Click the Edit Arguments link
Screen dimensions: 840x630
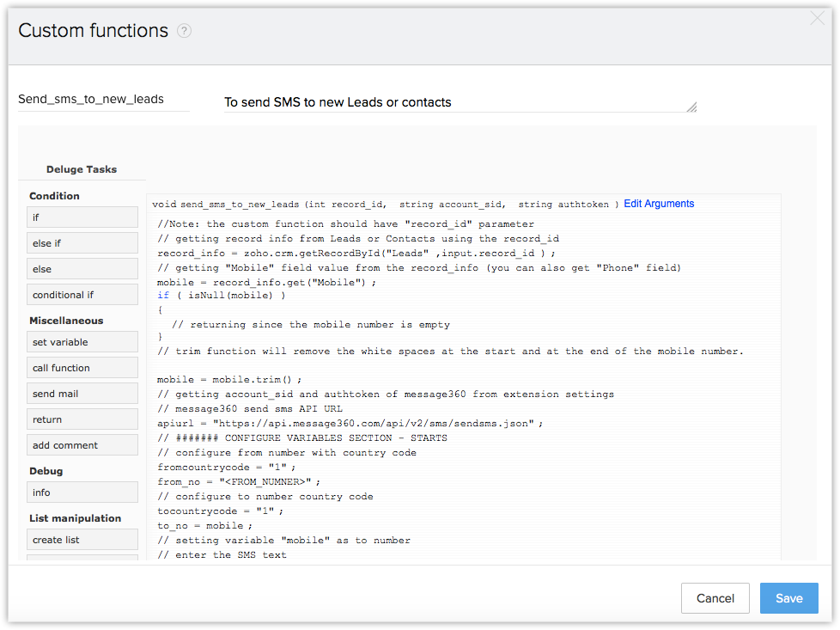pos(659,204)
